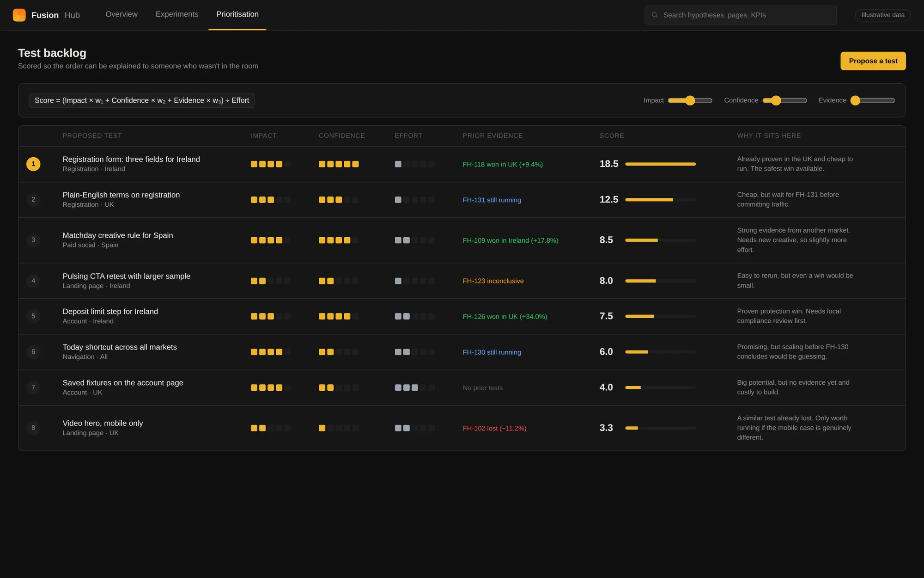Focus the Search hypotheses, pages, KPIs field

[x=741, y=15]
